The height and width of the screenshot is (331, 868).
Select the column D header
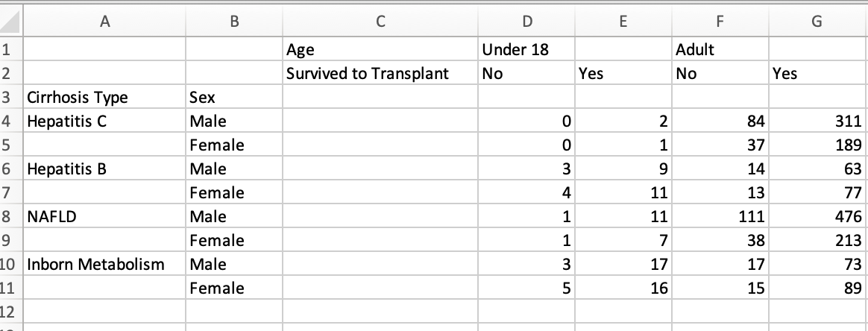coord(526,22)
